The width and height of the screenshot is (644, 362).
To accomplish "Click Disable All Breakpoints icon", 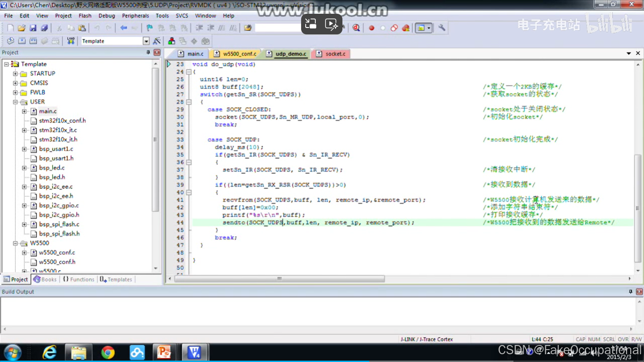I will point(394,28).
